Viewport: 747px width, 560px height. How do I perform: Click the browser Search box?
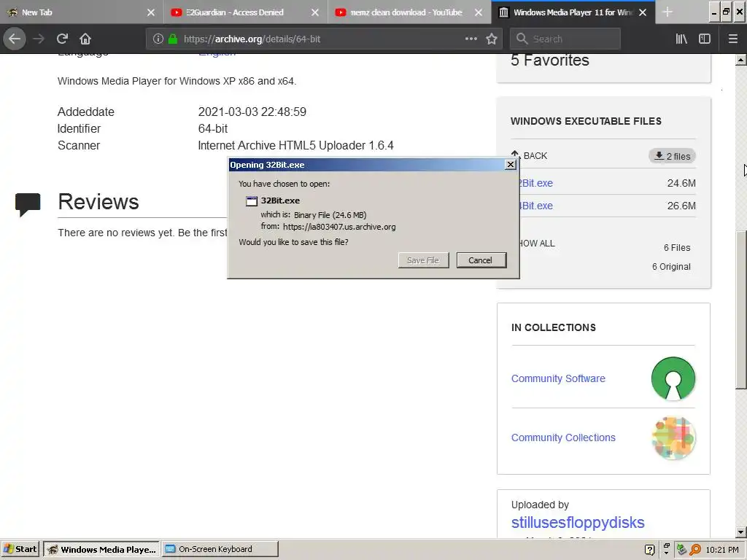tap(565, 39)
